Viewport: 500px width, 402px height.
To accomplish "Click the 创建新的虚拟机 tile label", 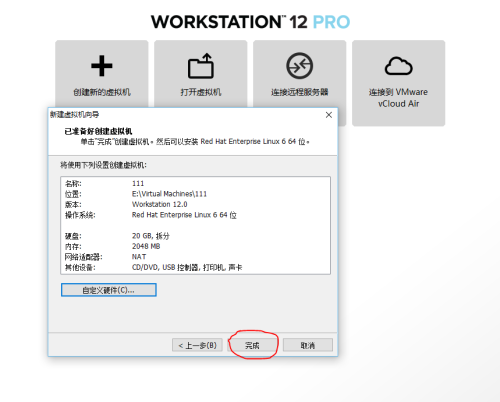I will point(102,92).
